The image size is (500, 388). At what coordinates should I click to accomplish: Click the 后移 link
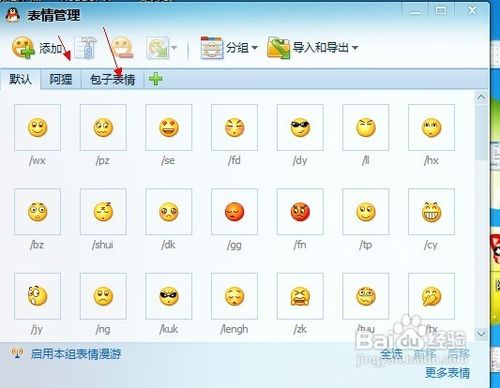coord(458,354)
